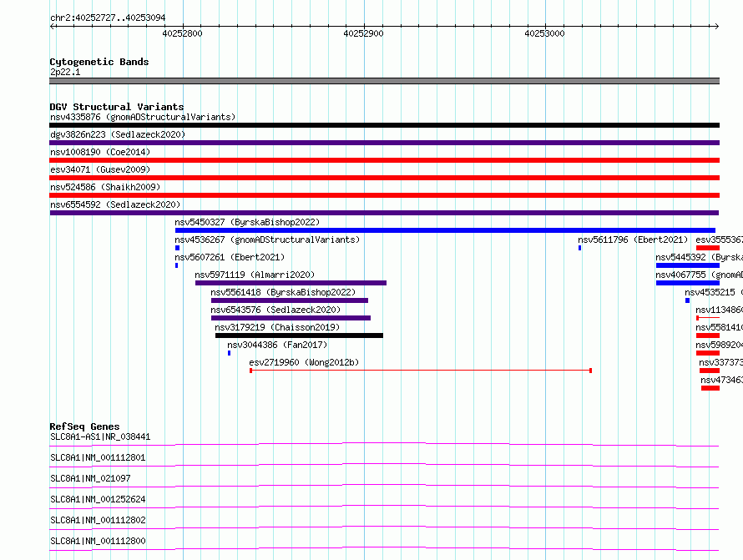Click the small blue marker under nsv4535215
Image resolution: width=743 pixels, height=560 pixels.
tap(688, 300)
